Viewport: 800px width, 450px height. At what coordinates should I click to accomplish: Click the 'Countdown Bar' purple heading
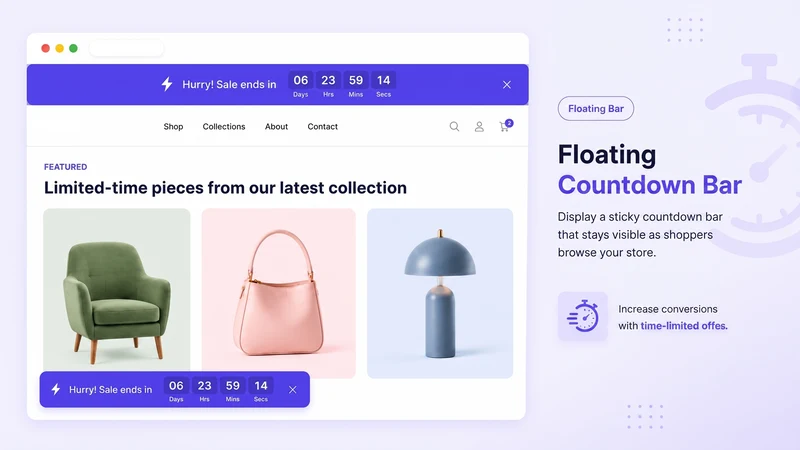(x=649, y=185)
